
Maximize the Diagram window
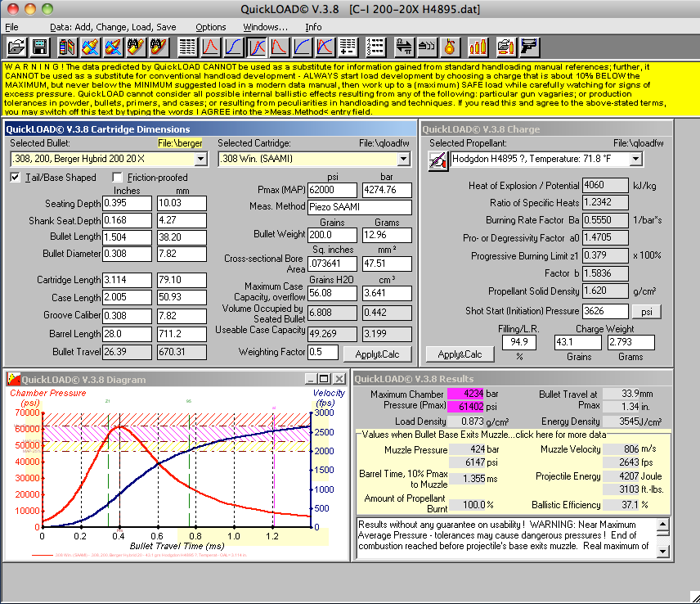pos(324,379)
